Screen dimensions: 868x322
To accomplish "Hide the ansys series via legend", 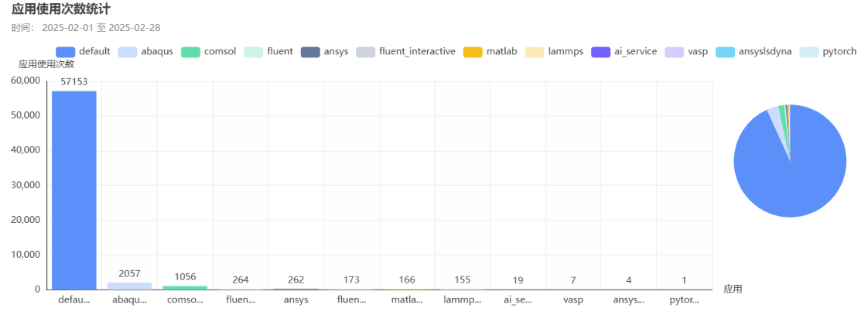I will 324,52.
